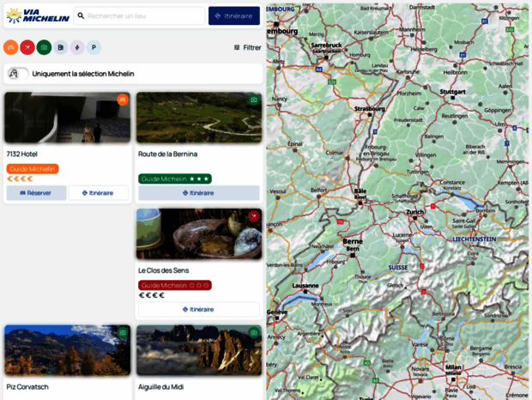Click the camera badge on Route de la Bernina
Viewport: 532px width, 400px height.
(254, 100)
